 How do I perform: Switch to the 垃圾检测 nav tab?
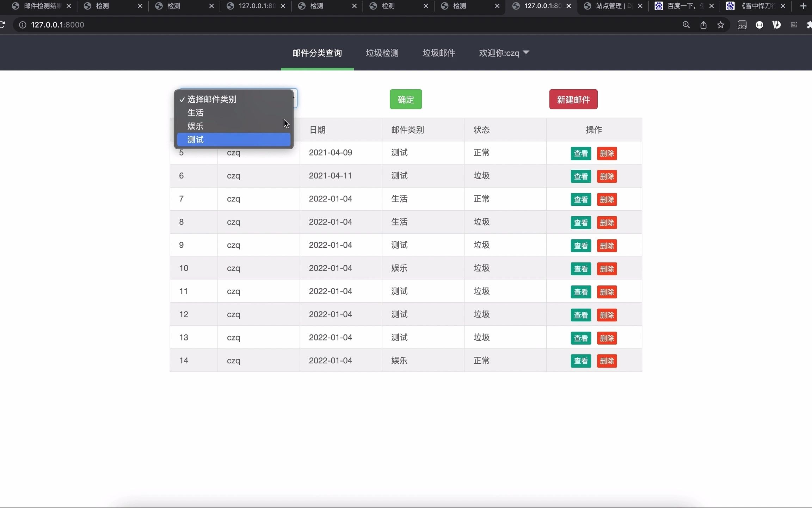click(x=382, y=53)
